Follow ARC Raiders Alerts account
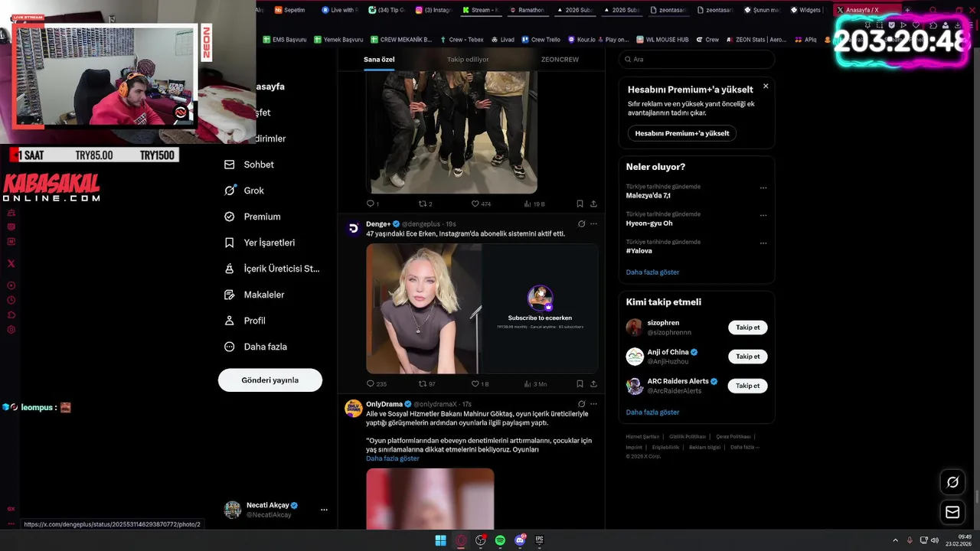This screenshot has height=551, width=980. point(747,386)
